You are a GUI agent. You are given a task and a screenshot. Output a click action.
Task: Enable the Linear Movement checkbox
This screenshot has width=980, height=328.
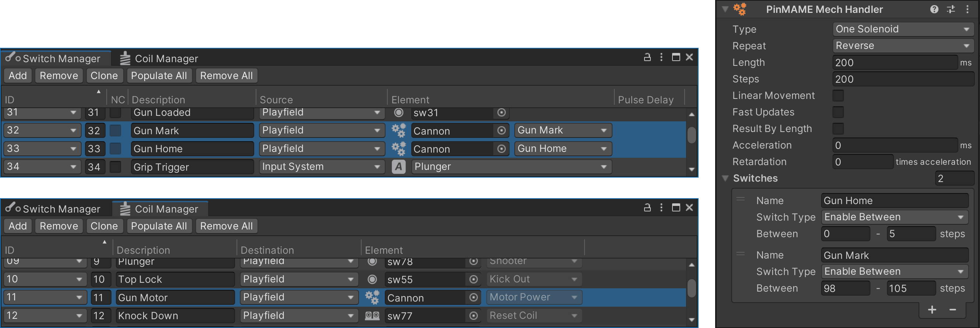point(838,96)
